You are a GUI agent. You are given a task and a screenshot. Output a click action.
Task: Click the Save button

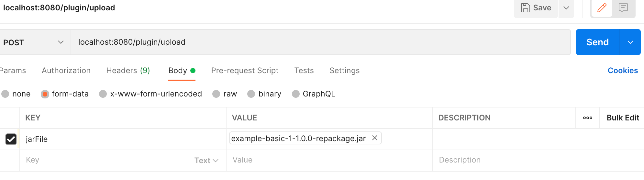pyautogui.click(x=536, y=8)
